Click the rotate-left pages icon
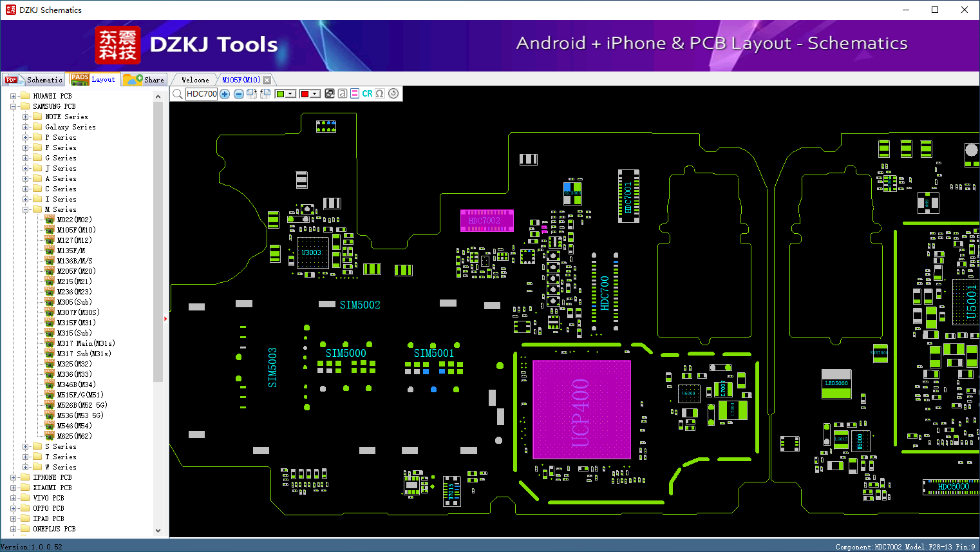 [x=265, y=94]
